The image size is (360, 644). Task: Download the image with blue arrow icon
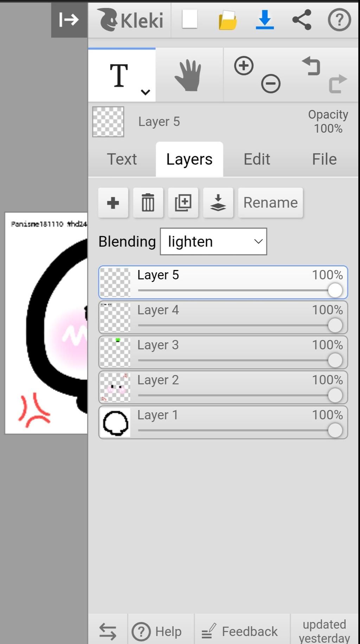tap(265, 19)
